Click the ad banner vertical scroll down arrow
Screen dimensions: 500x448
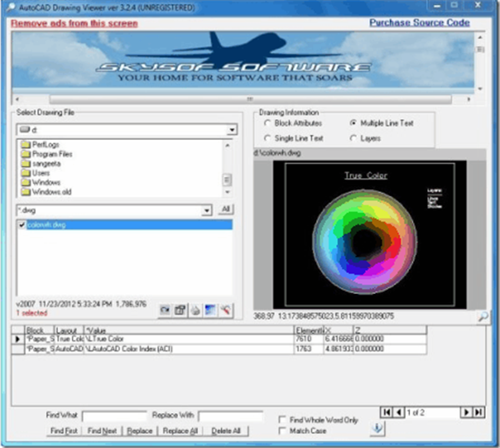pyautogui.click(x=480, y=89)
